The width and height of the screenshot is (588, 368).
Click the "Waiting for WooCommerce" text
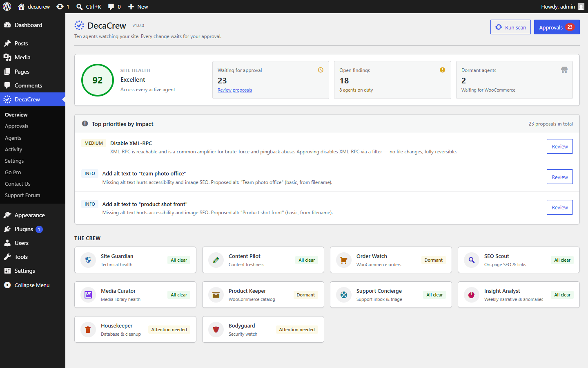coord(488,90)
